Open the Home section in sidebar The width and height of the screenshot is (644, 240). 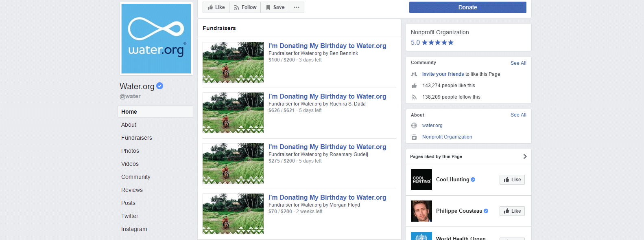(155, 112)
